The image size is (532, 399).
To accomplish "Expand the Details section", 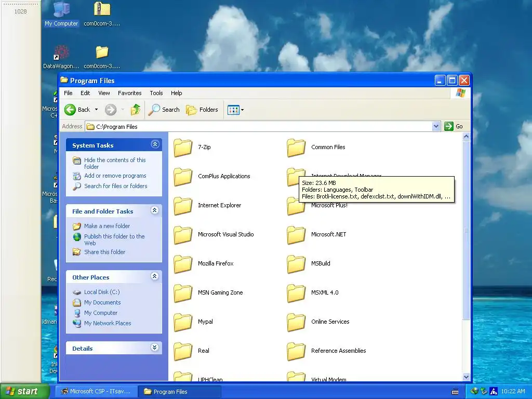I will pyautogui.click(x=155, y=348).
